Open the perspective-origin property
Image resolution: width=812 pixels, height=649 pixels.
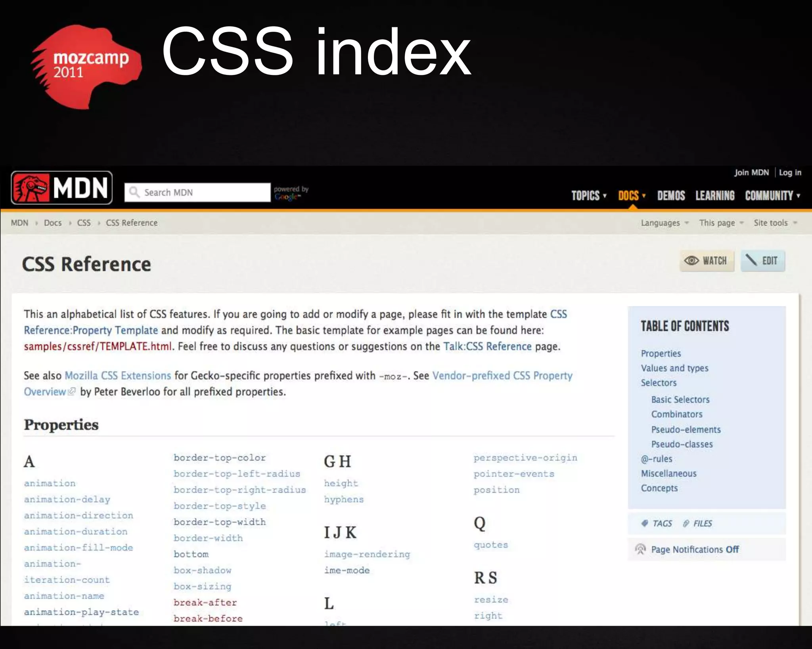[x=525, y=458]
